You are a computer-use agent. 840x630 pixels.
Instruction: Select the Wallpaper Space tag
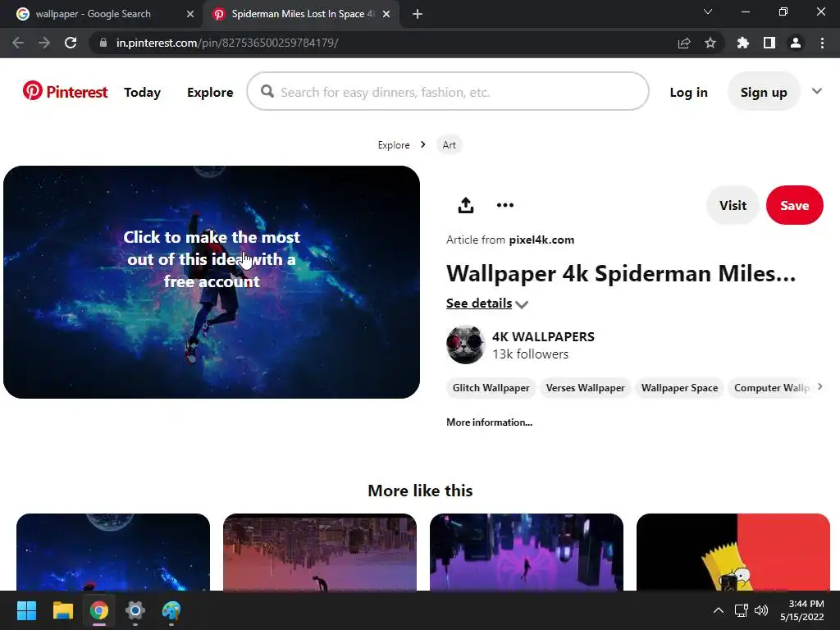pos(679,388)
